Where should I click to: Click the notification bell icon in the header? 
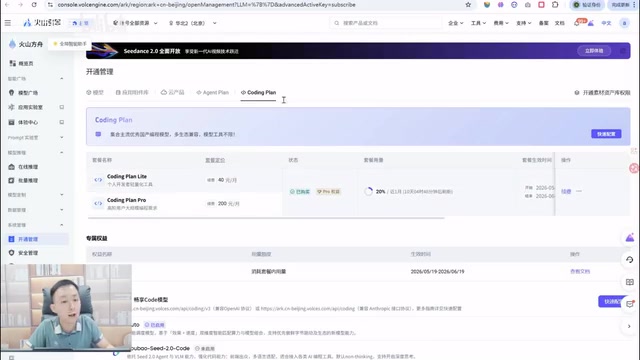coord(577,23)
